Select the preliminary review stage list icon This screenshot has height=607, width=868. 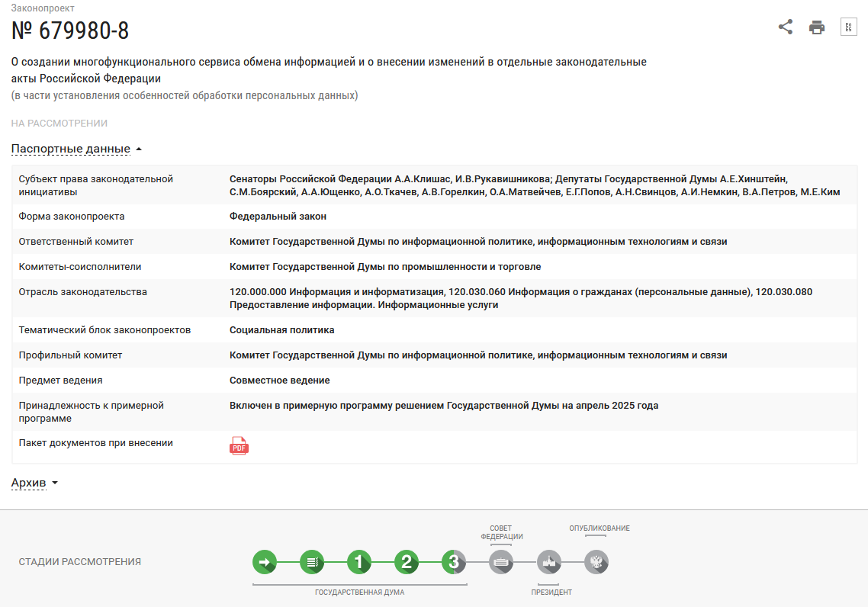coord(312,562)
